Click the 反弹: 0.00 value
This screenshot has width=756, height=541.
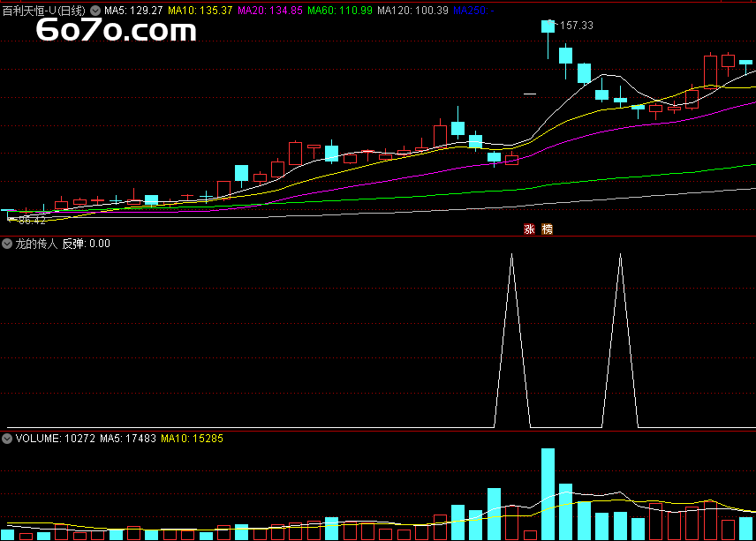87,244
